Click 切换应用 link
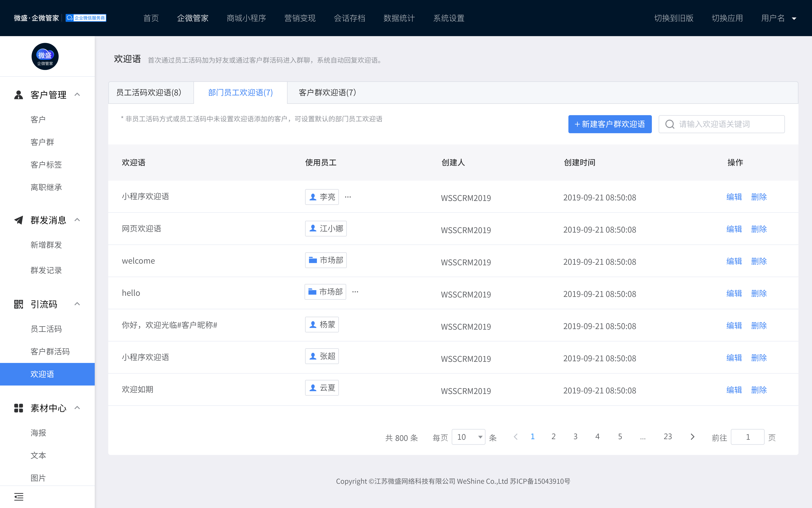Screen dimensions: 812x508 727,18
